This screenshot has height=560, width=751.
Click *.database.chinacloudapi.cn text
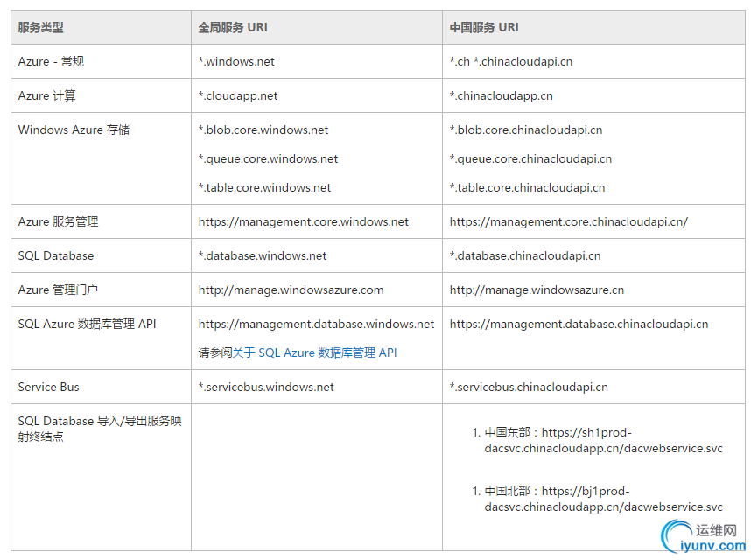point(525,256)
